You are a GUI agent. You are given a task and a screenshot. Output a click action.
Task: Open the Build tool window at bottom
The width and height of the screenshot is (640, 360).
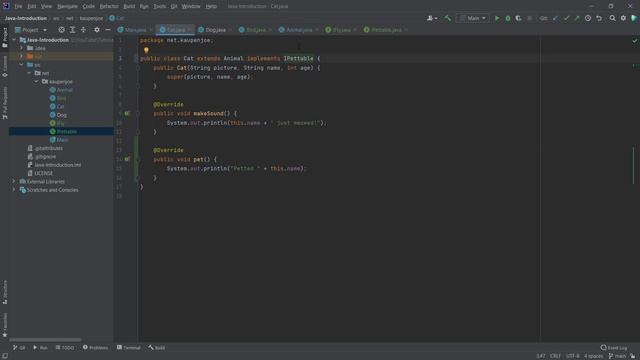click(157, 348)
